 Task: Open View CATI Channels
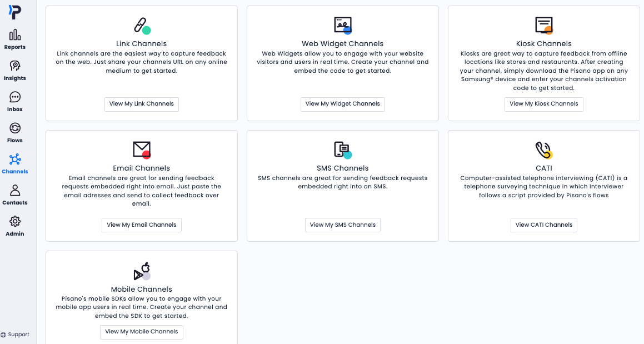[x=543, y=225]
